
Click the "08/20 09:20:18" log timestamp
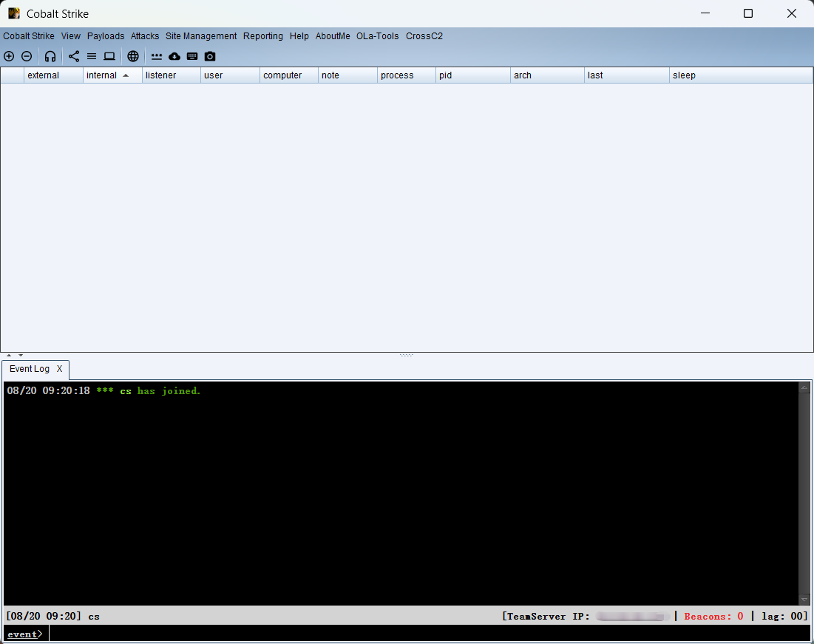coord(48,391)
